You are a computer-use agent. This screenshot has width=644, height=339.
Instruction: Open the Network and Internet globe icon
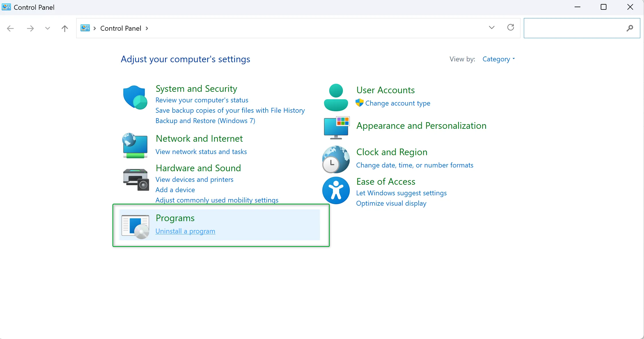pos(135,145)
